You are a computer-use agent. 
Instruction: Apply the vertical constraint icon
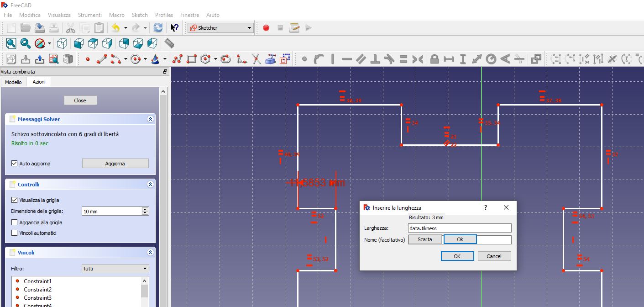click(333, 59)
